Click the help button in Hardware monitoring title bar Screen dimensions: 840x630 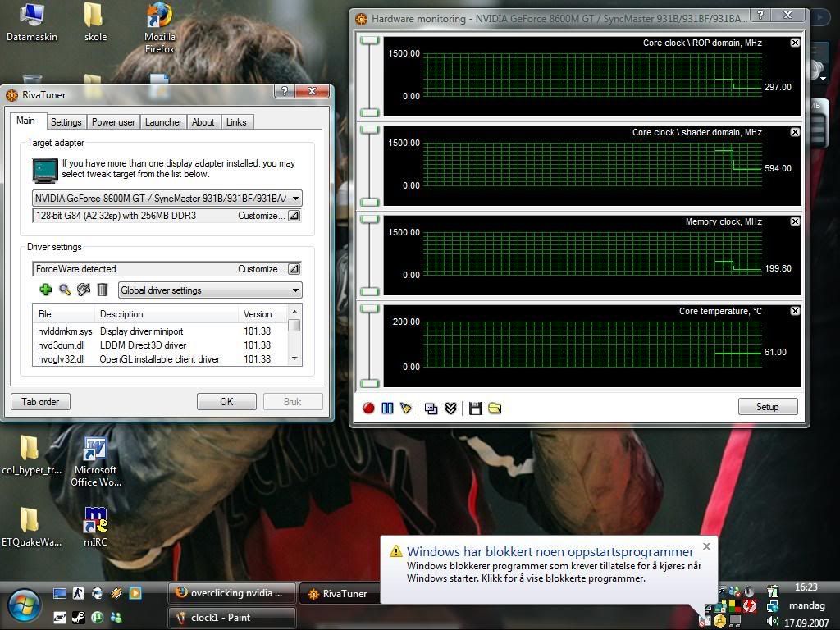point(760,15)
